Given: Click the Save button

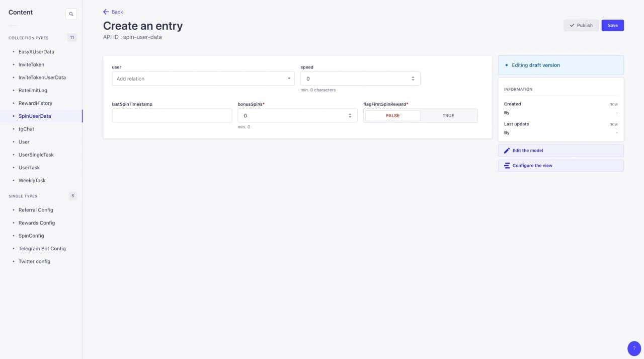Looking at the screenshot, I should pos(612,25).
